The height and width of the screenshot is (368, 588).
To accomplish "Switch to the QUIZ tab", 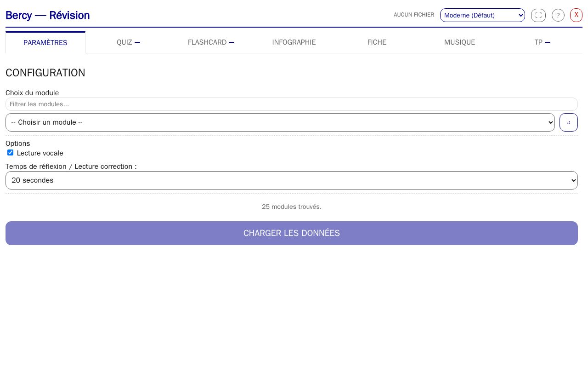I will click(128, 42).
